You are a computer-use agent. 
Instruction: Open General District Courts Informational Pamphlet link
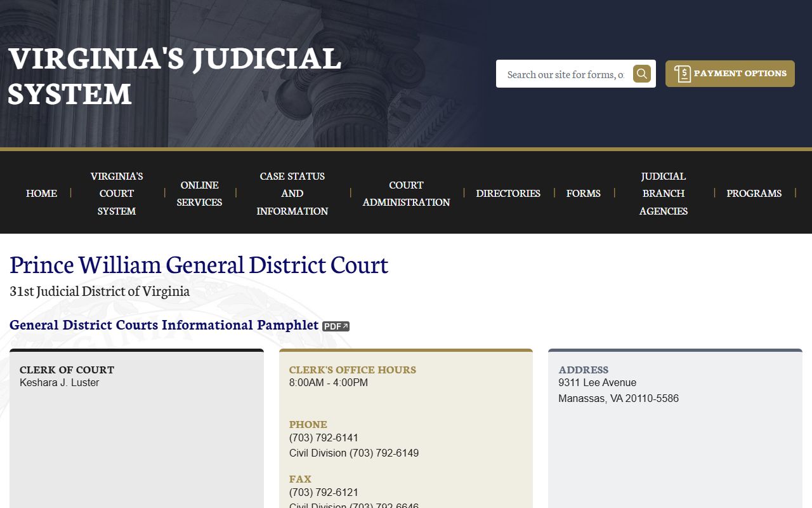164,325
